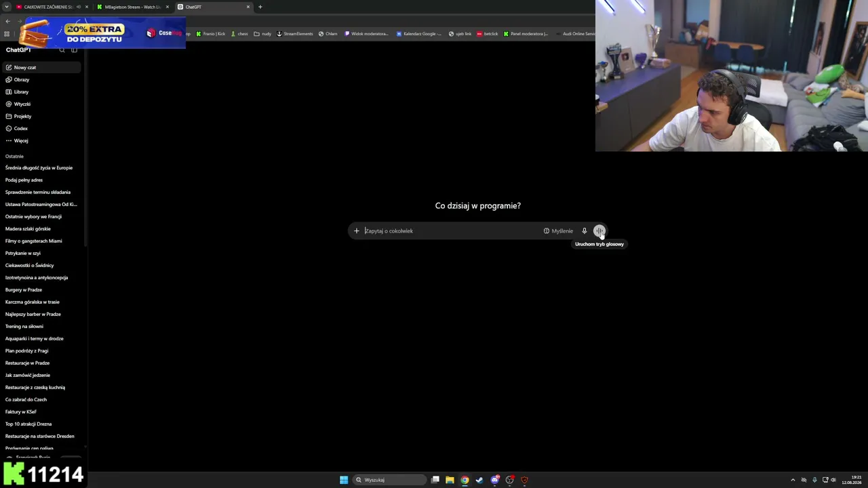Open Library in the sidebar
868x488 pixels.
(41, 92)
